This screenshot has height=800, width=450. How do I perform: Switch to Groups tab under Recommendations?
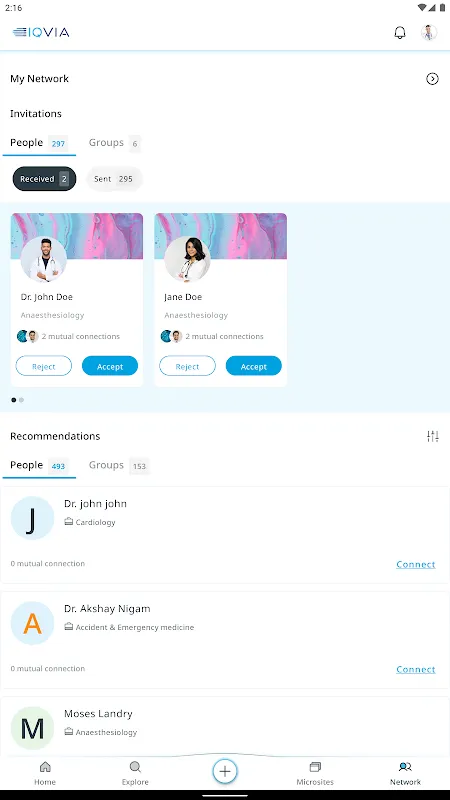click(118, 465)
